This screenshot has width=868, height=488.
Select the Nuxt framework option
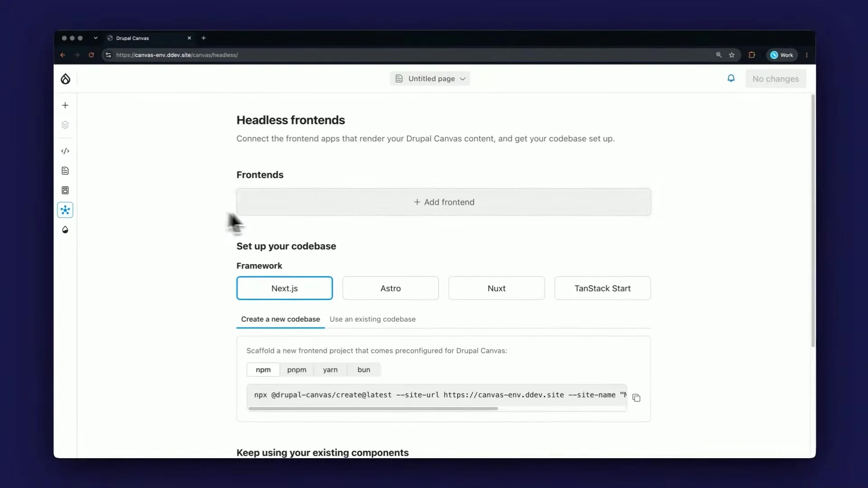[x=496, y=288]
